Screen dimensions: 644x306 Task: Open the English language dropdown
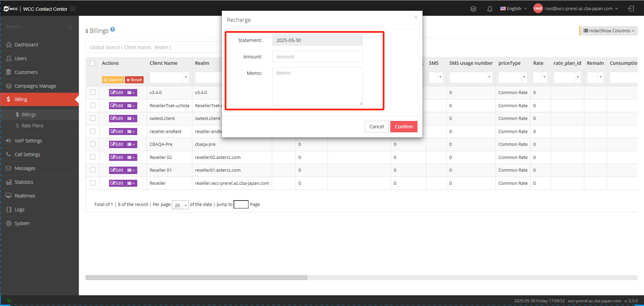coord(513,9)
